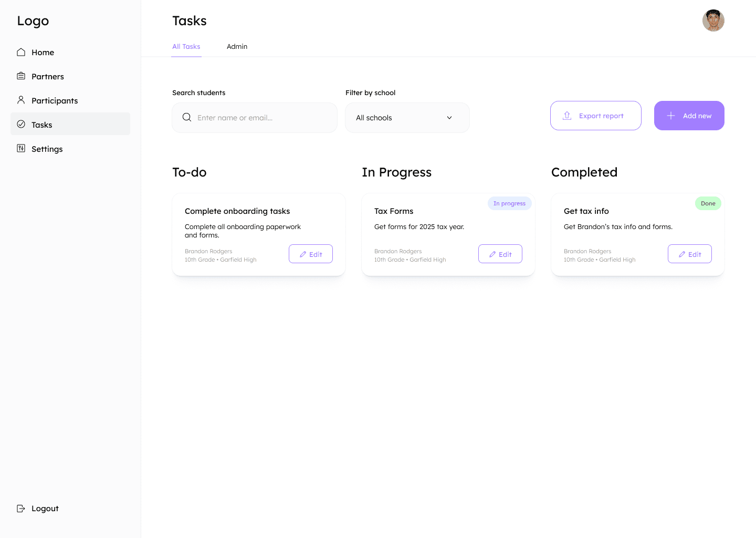Click the Logout arrow icon

click(21, 509)
